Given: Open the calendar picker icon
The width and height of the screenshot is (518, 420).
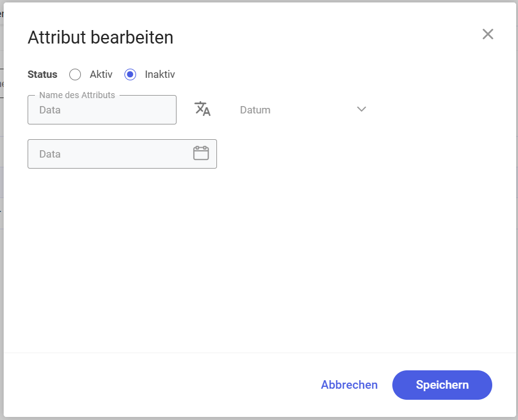Looking at the screenshot, I should [x=201, y=153].
